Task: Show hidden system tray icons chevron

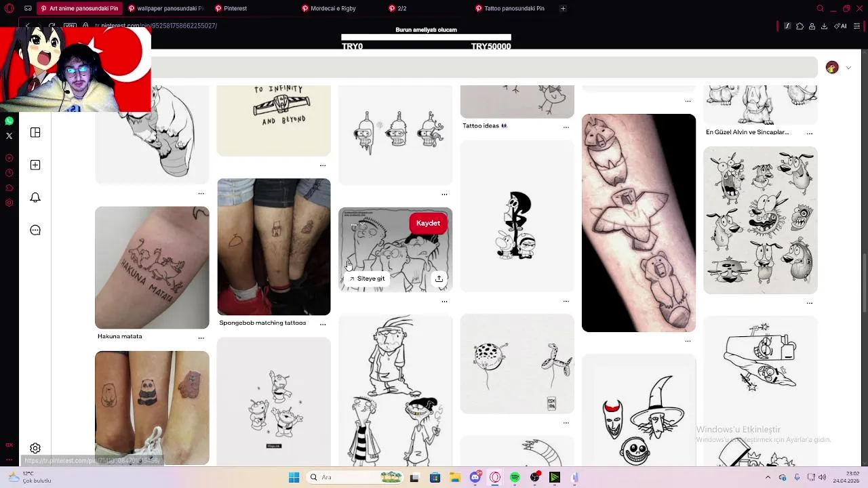Action: 768,478
